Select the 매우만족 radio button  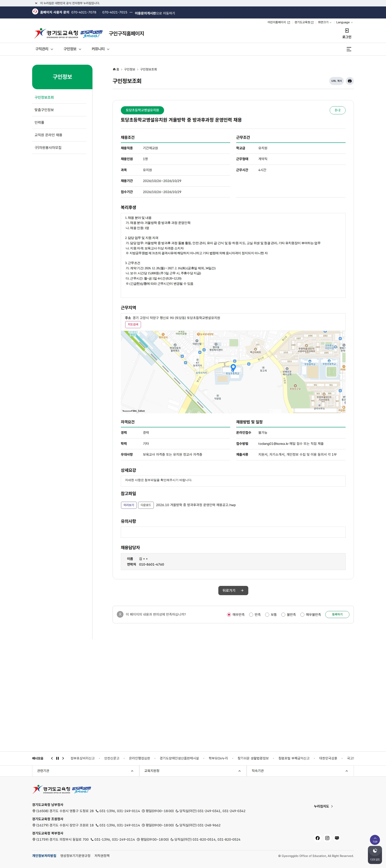pos(229,615)
